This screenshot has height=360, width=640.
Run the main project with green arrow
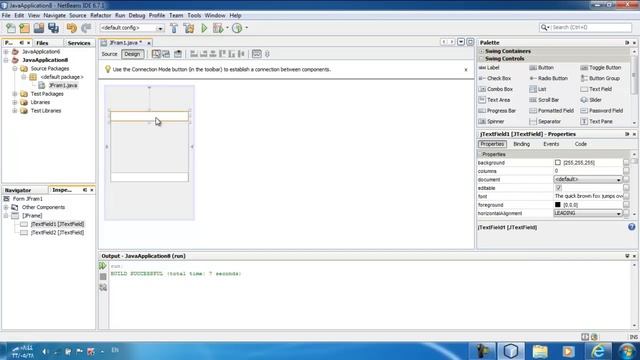pos(204,28)
